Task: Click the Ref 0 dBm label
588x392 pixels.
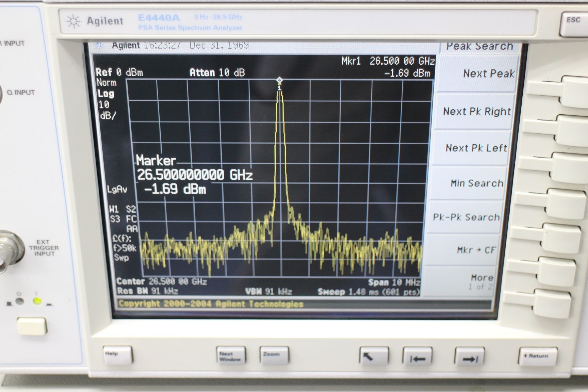Action: [x=119, y=72]
